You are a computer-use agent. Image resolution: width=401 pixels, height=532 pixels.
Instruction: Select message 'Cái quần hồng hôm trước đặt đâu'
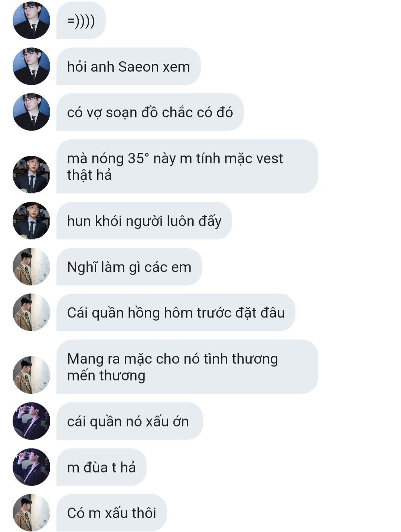pos(176,312)
